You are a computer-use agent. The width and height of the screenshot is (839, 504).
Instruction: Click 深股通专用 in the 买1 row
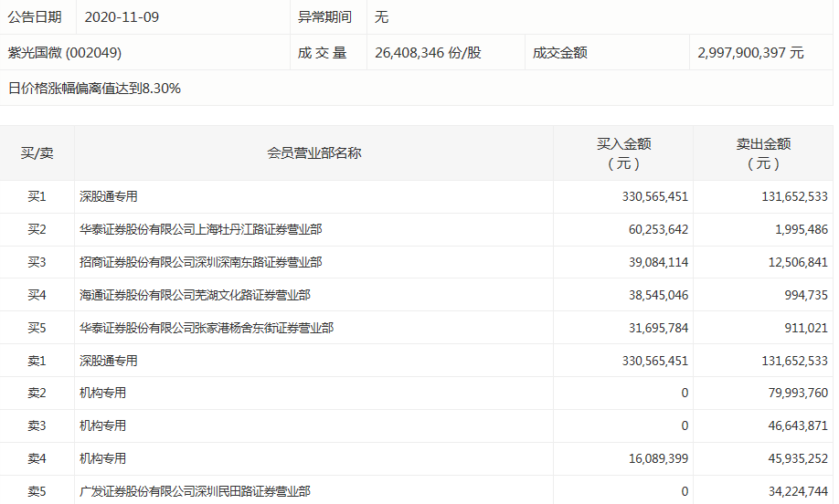pos(109,197)
